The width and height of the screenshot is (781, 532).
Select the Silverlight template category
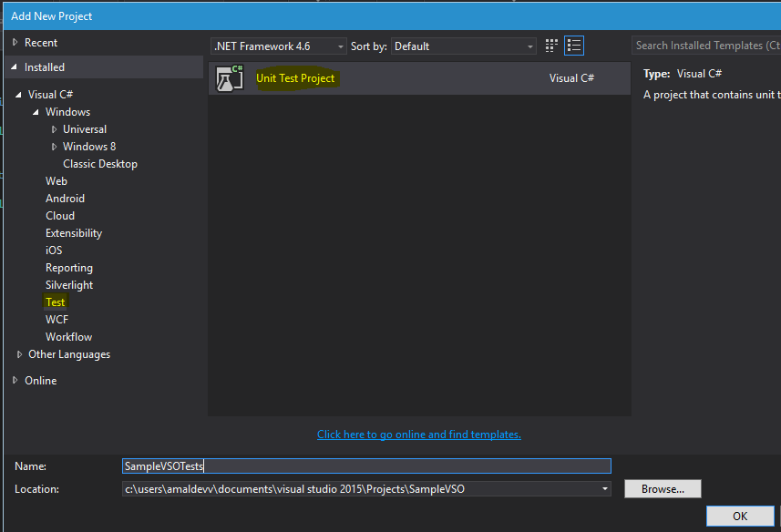click(69, 285)
